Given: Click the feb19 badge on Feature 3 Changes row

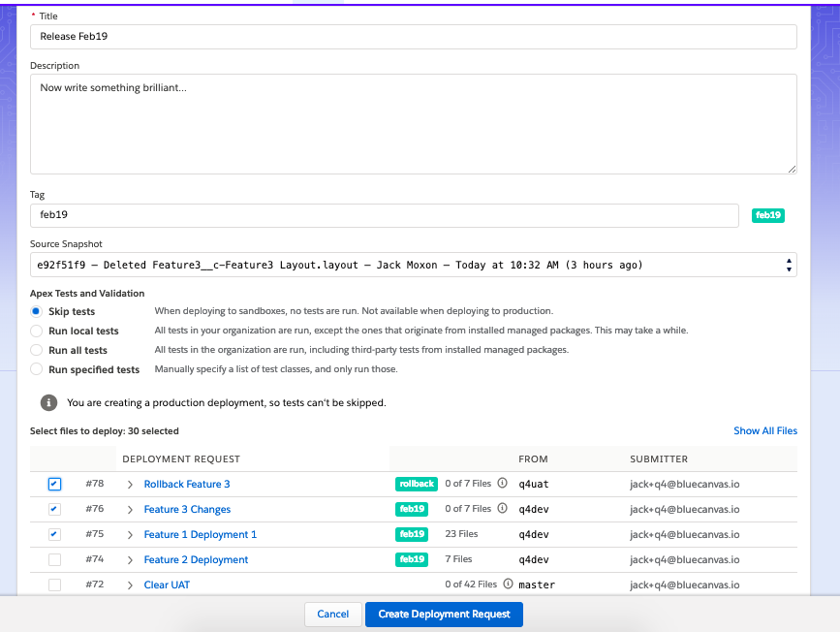Looking at the screenshot, I should point(412,509).
